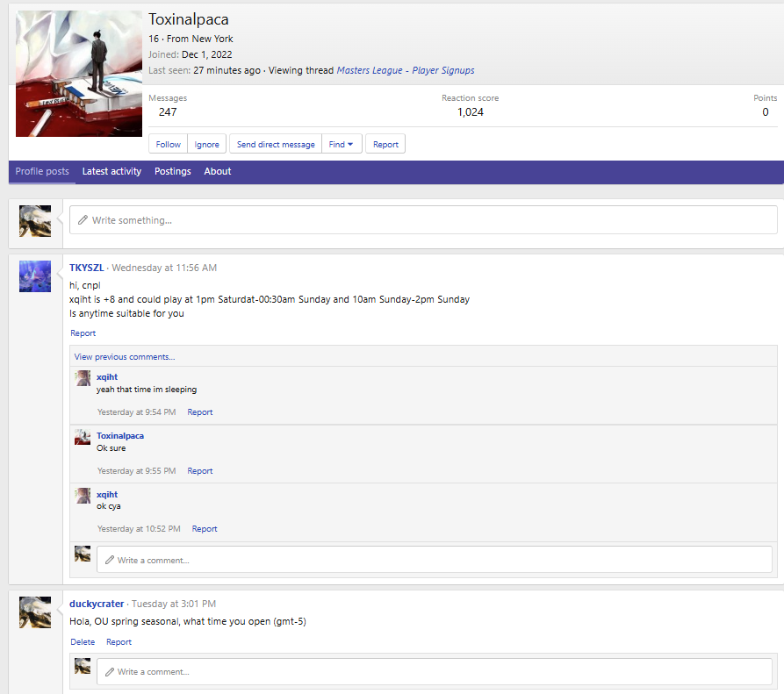Open the Postings tab
The width and height of the screenshot is (784, 694).
pos(173,172)
